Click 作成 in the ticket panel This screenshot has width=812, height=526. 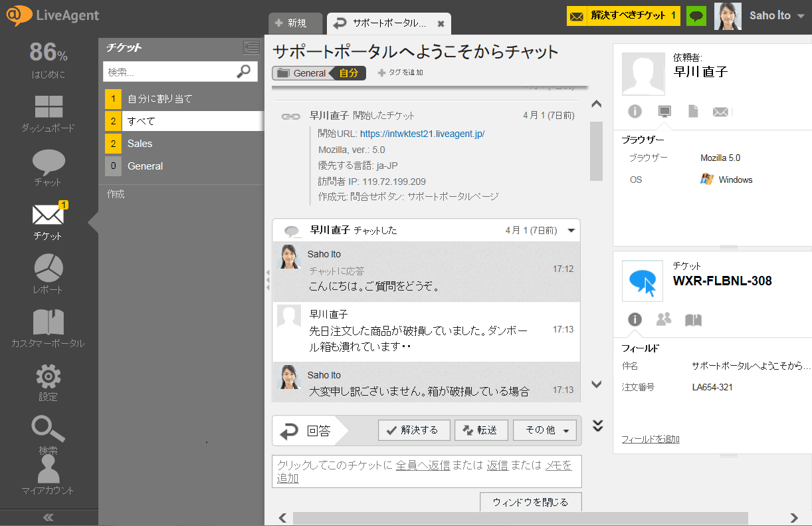pyautogui.click(x=116, y=194)
